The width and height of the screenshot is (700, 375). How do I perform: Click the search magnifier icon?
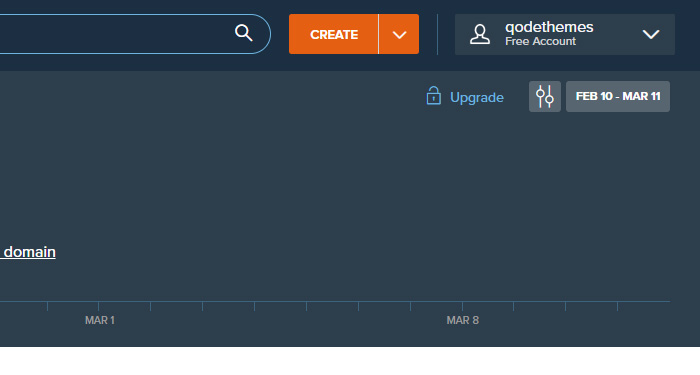click(x=244, y=33)
